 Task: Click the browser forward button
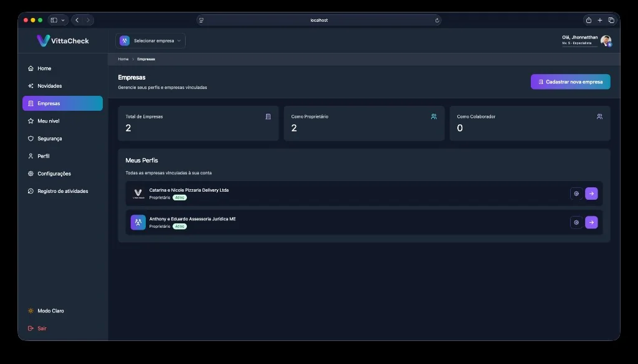coord(88,20)
